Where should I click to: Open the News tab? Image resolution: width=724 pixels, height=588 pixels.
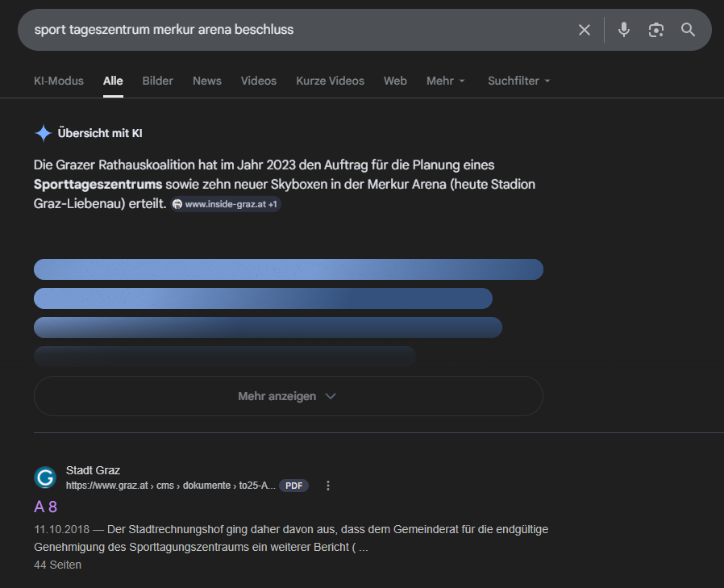coord(206,81)
